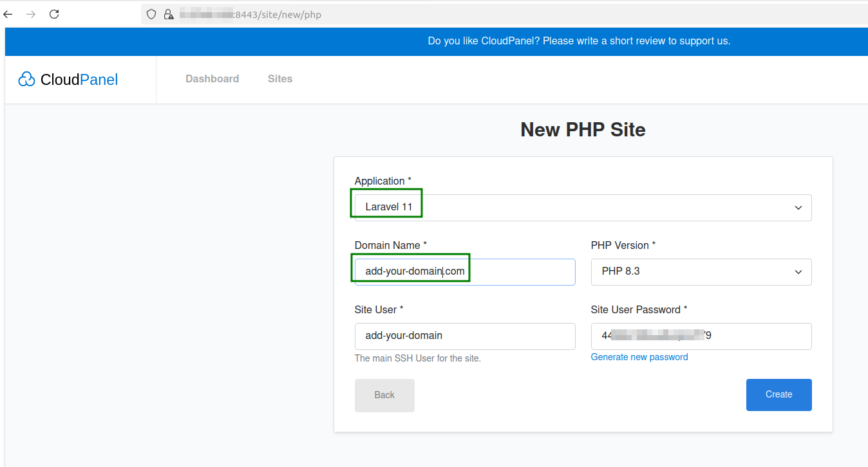Click the CloudPanel cloud logo icon
Viewport: 868px width, 467px height.
(26, 79)
